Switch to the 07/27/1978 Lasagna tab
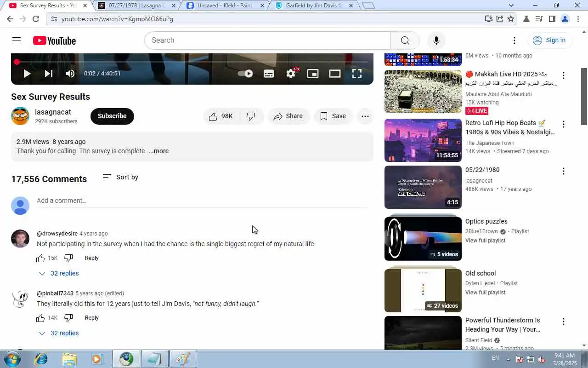 (x=136, y=6)
